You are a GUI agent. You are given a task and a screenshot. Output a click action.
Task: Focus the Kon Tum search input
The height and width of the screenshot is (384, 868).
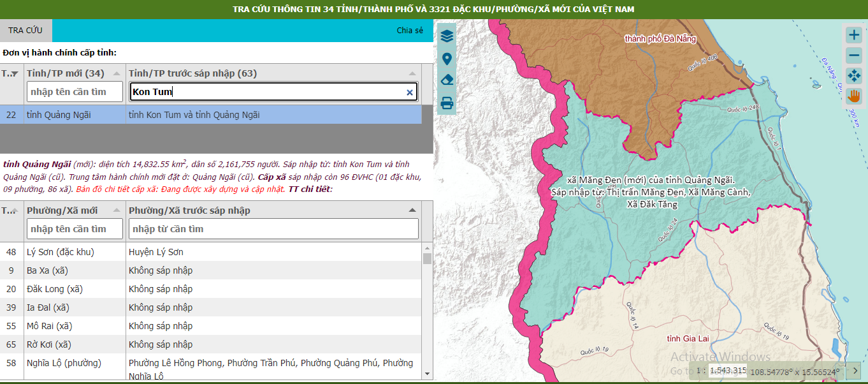(x=274, y=92)
